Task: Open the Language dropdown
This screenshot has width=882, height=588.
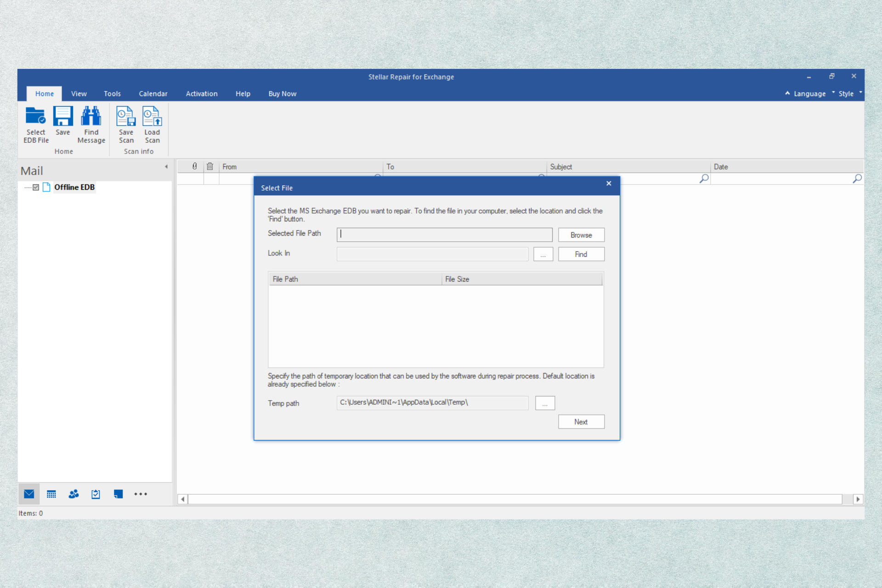Action: pos(813,93)
